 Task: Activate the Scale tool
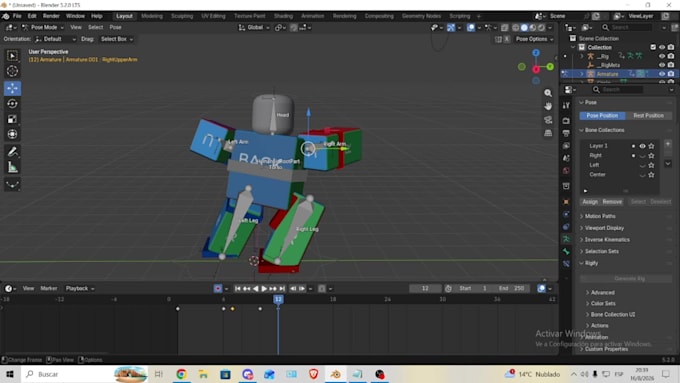click(x=12, y=119)
